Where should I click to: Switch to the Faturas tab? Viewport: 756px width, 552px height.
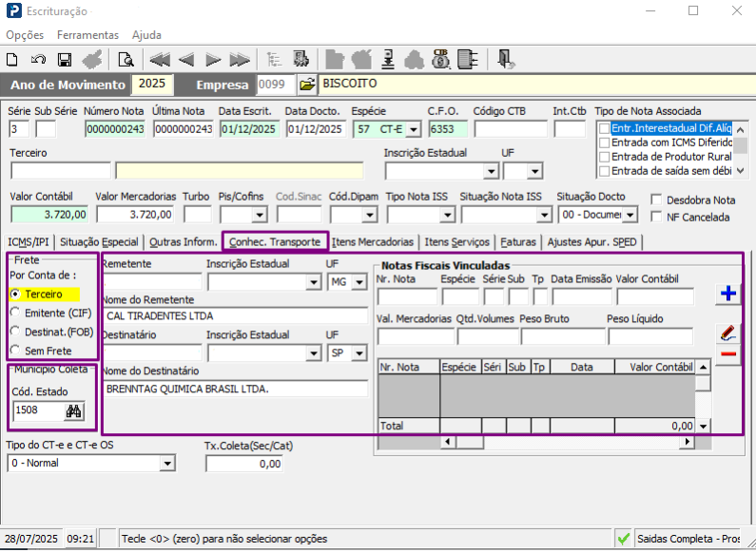[519, 241]
